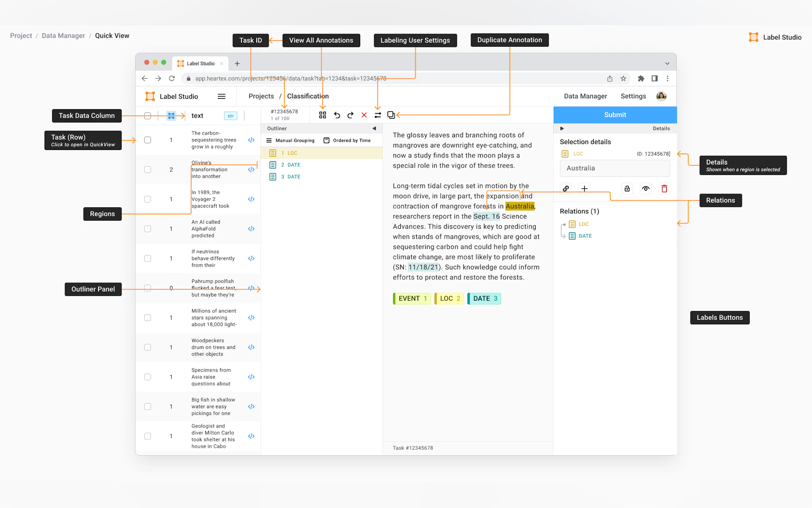Tick the select-all checkbox in the table header
The image size is (812, 508).
147,115
